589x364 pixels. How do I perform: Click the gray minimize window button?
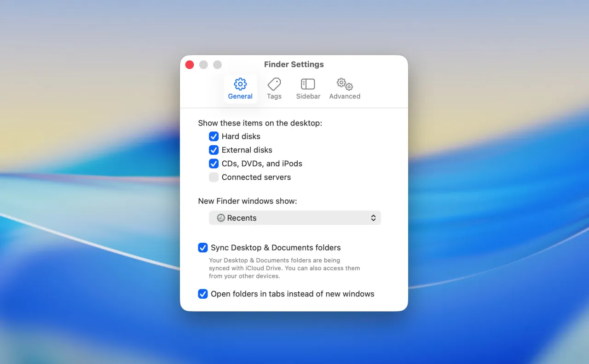pos(203,65)
